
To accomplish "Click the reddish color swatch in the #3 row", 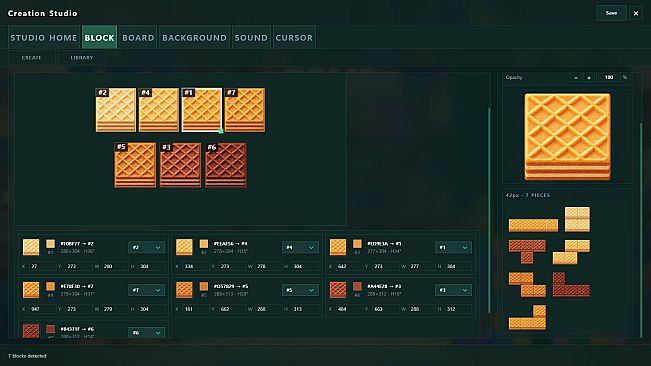I will [357, 286].
